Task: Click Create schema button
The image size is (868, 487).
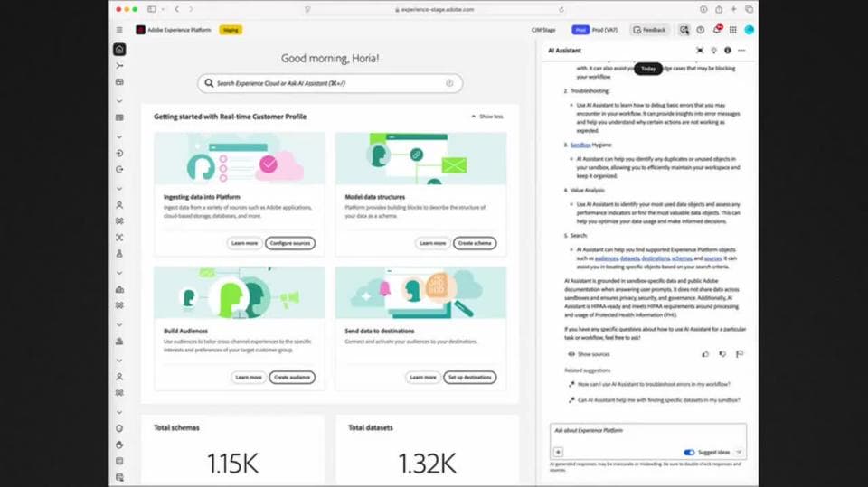Action: (x=475, y=243)
